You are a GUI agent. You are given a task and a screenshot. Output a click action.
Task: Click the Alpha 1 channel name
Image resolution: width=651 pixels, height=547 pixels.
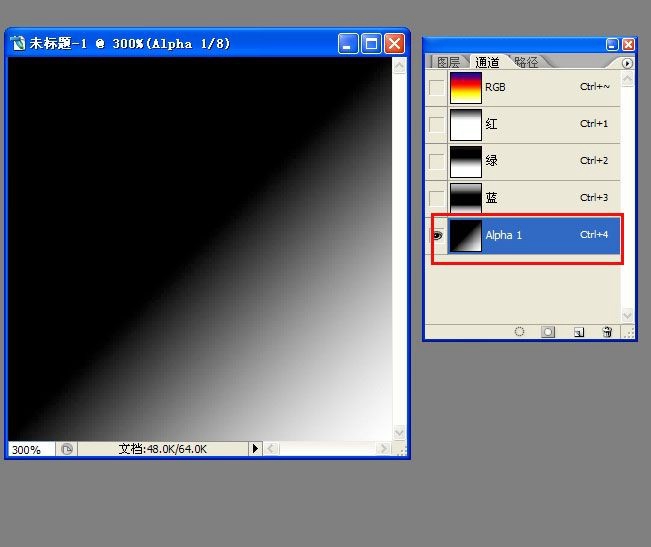504,235
